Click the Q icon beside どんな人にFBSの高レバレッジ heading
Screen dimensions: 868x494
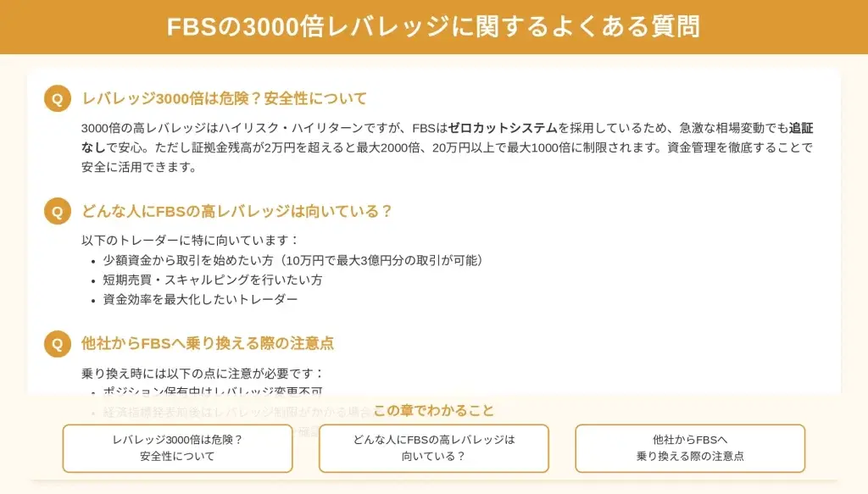coord(57,211)
